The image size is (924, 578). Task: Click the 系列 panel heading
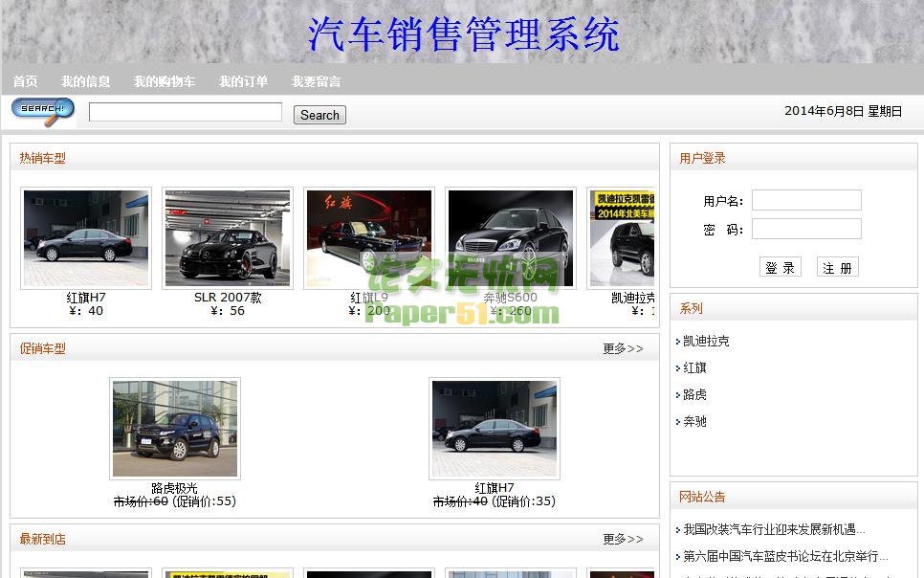tap(691, 308)
